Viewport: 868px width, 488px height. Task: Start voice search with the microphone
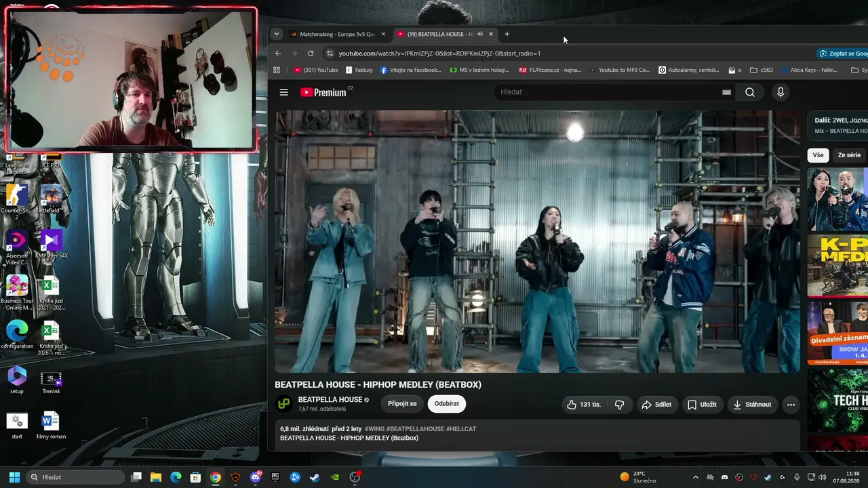pos(781,92)
